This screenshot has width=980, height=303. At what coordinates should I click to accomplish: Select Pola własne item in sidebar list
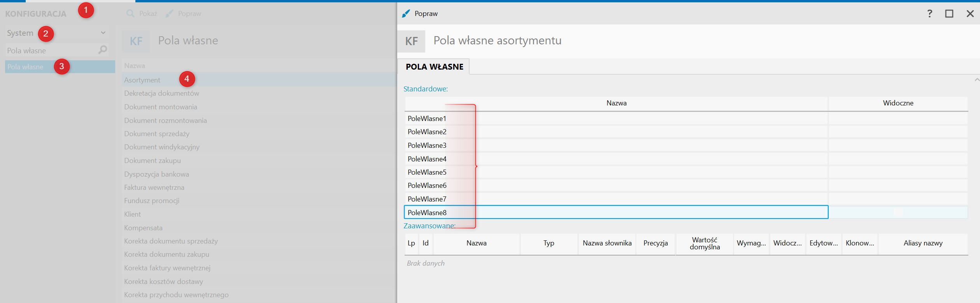(x=60, y=67)
